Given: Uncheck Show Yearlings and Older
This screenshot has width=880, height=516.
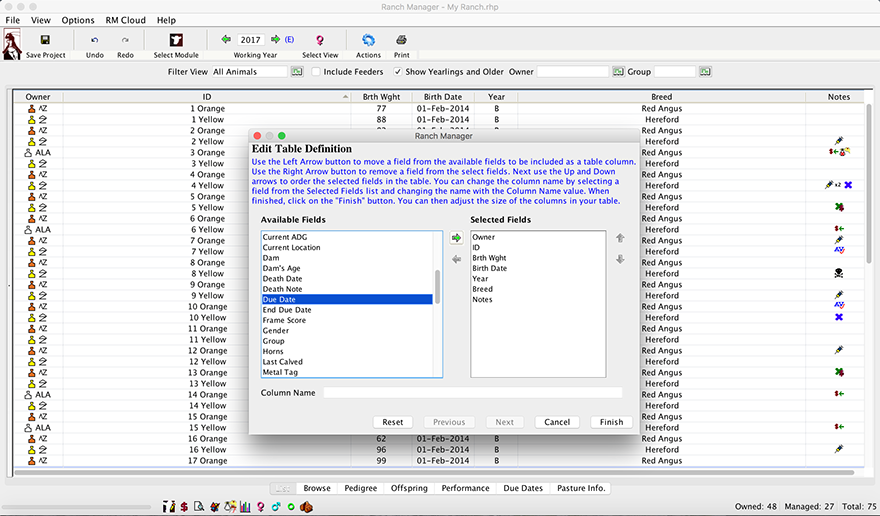Looking at the screenshot, I should click(x=399, y=72).
